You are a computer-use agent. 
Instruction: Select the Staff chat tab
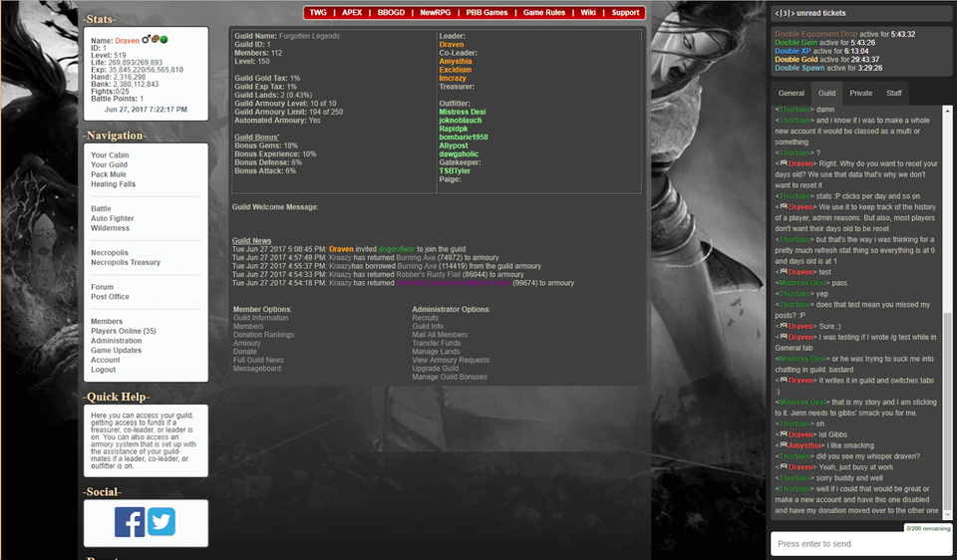(x=893, y=93)
